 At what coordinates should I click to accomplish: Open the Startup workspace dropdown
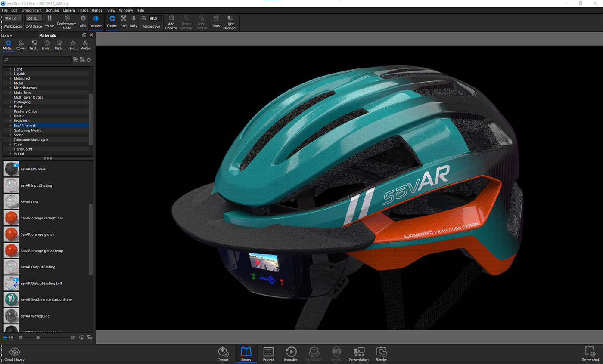tap(13, 18)
